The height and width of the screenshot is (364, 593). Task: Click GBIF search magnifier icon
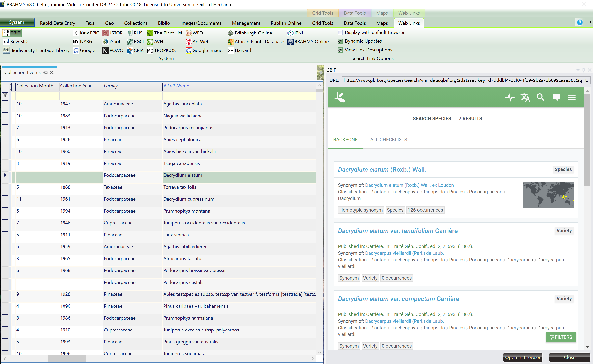click(x=540, y=97)
